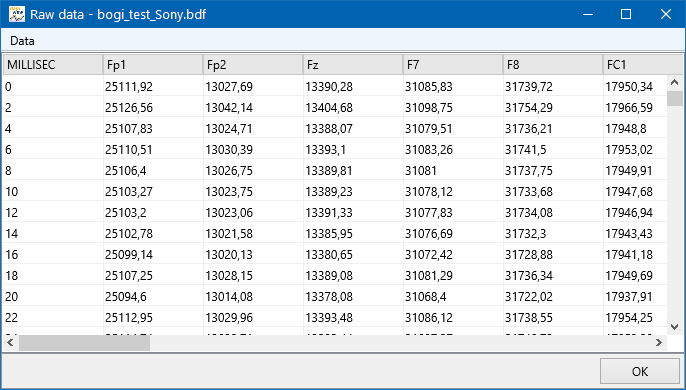Select F7 cell 31098,75
This screenshot has height=390, width=686.
[x=453, y=108]
